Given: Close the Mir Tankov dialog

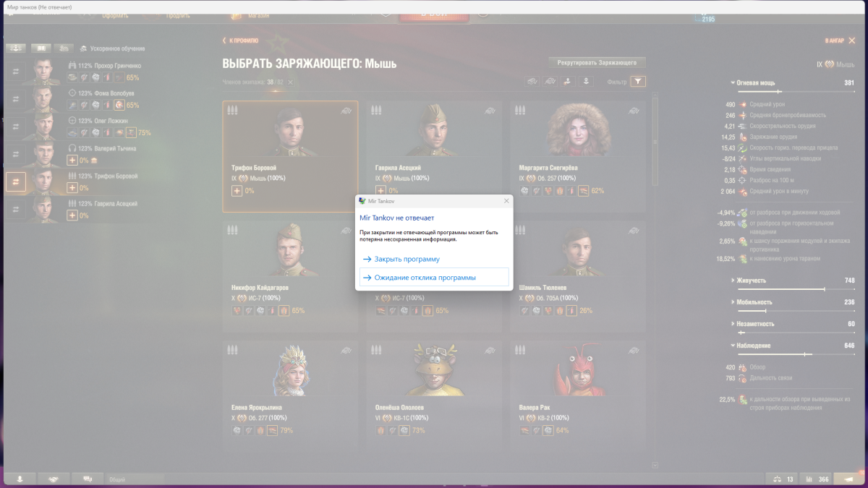Looking at the screenshot, I should [x=506, y=200].
